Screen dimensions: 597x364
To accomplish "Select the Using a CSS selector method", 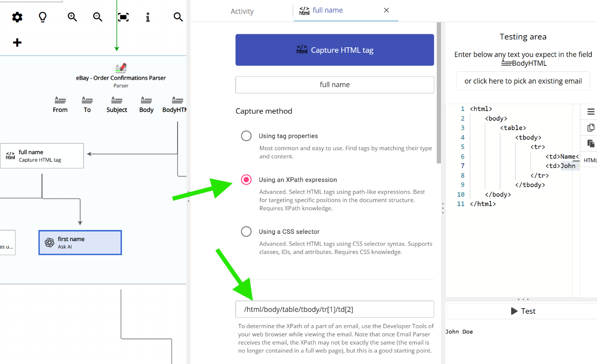I will click(246, 231).
